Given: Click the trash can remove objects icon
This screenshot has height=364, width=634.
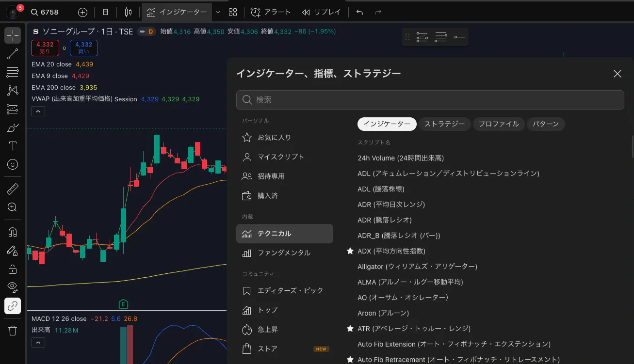Looking at the screenshot, I should click(x=13, y=331).
